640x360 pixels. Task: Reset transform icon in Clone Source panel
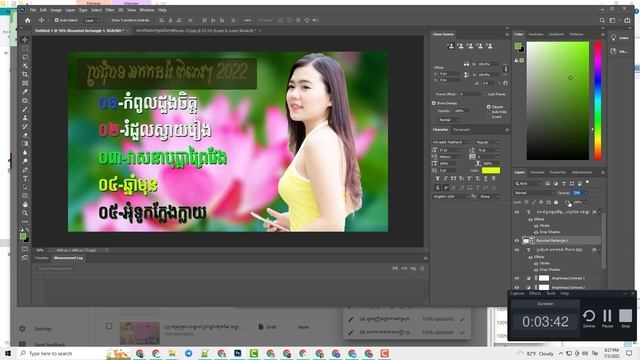(505, 83)
